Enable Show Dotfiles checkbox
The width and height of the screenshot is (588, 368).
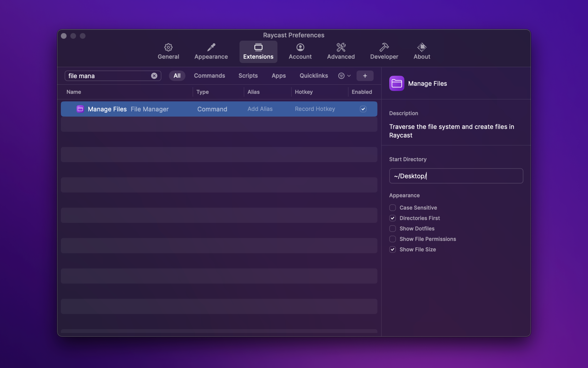point(392,228)
